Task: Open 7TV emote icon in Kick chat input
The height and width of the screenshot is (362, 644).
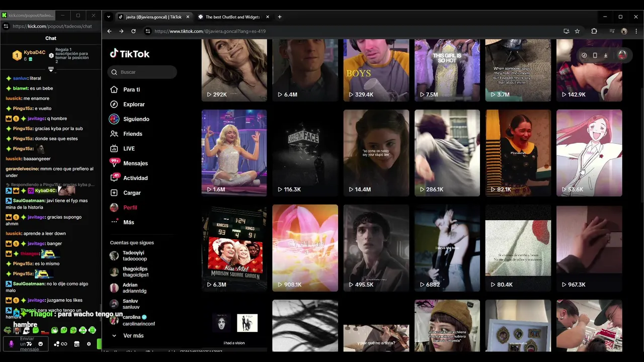Action: tap(30, 344)
